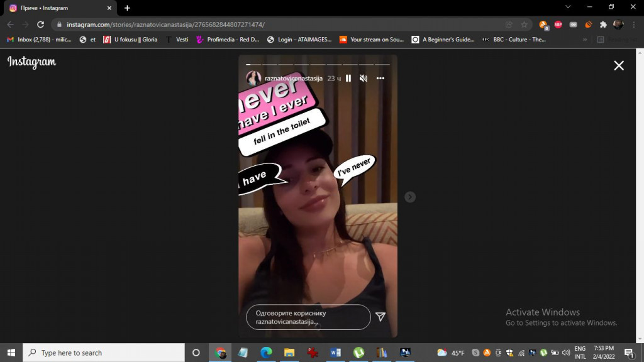Click the send paper-plane icon

pyautogui.click(x=380, y=317)
